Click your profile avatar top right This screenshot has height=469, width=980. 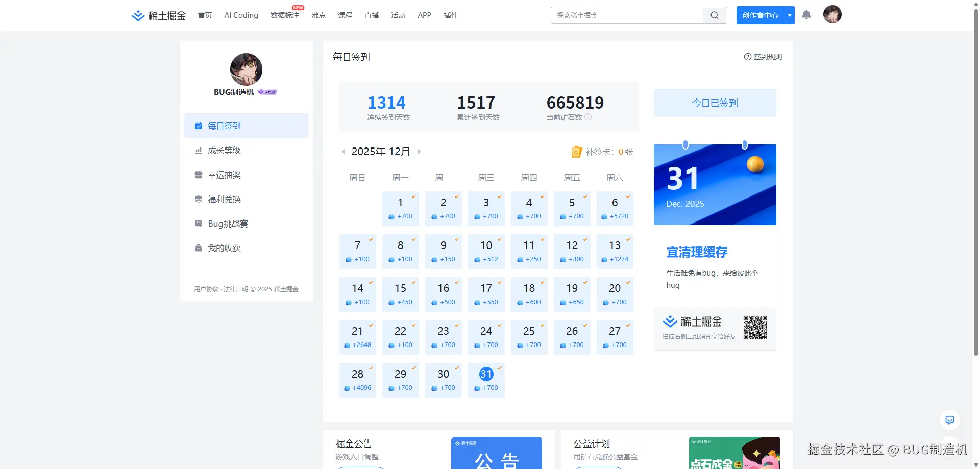(832, 14)
